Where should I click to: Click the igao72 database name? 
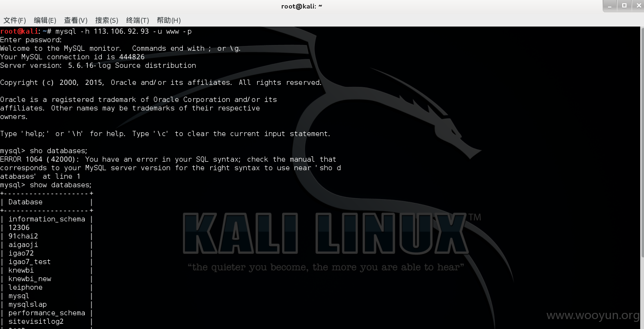21,253
